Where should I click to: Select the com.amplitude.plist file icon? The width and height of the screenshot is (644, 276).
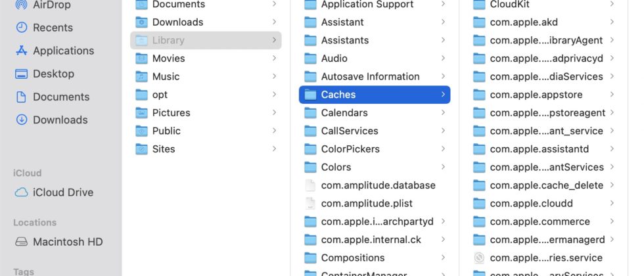[311, 204]
